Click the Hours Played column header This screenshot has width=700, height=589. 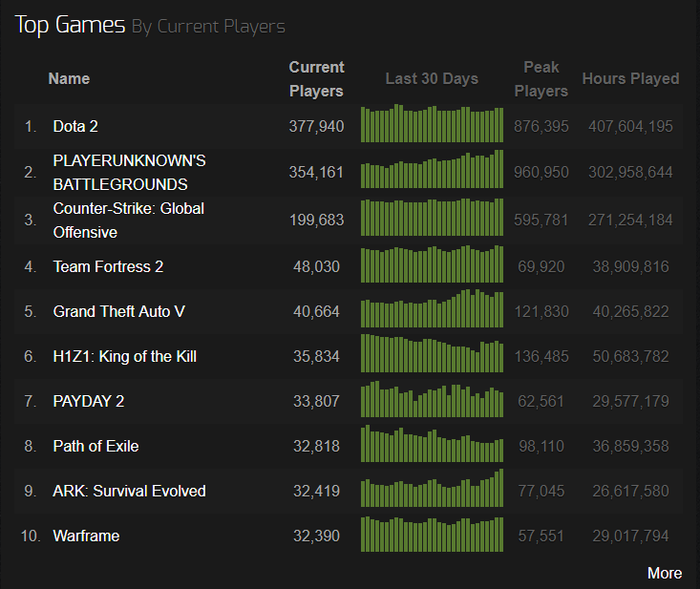coord(630,78)
